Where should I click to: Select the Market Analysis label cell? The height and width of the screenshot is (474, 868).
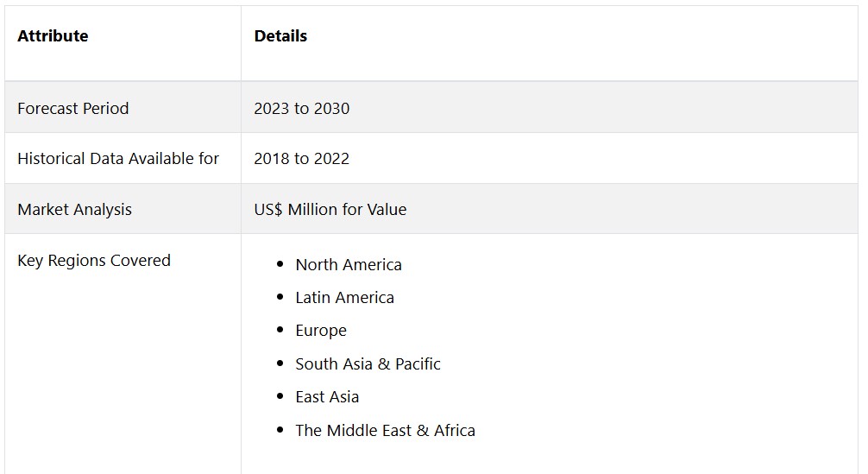coord(74,210)
